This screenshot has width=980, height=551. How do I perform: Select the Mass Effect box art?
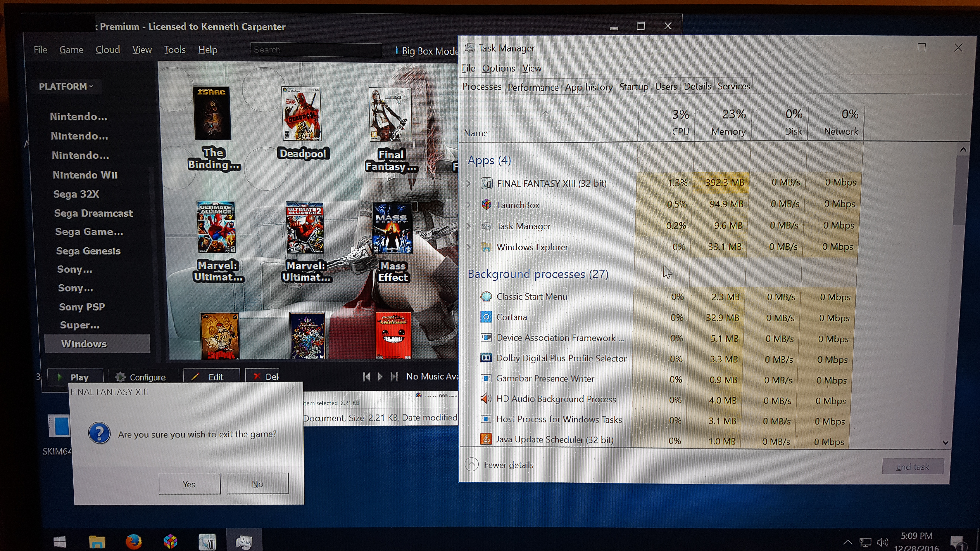[392, 228]
